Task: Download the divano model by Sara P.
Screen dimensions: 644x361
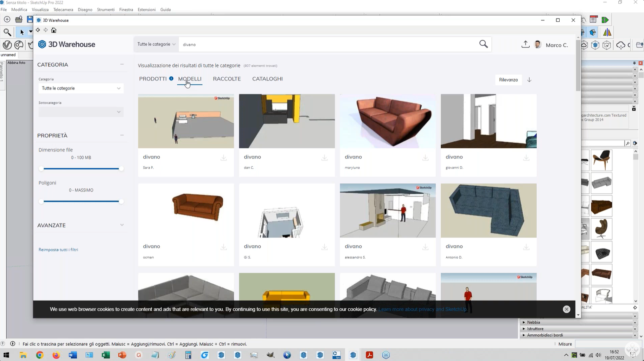Action: (224, 158)
